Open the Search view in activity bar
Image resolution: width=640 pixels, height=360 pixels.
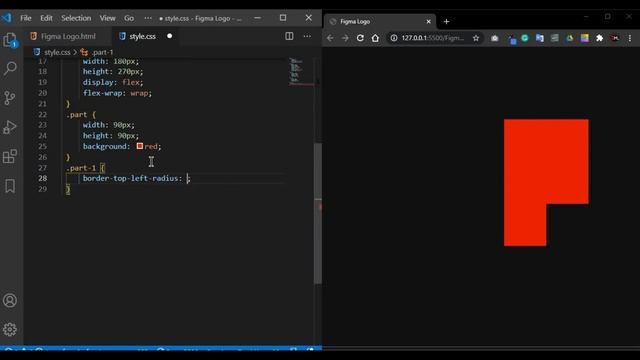point(10,68)
